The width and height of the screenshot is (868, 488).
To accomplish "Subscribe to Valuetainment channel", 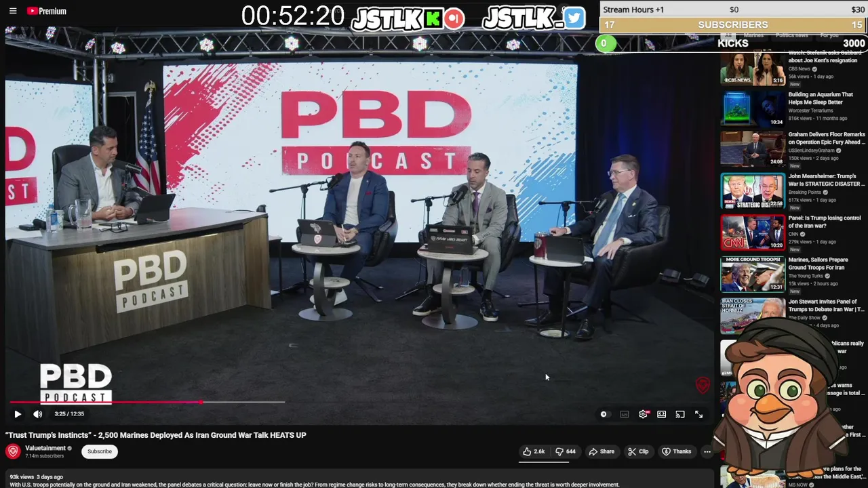I will click(x=100, y=451).
